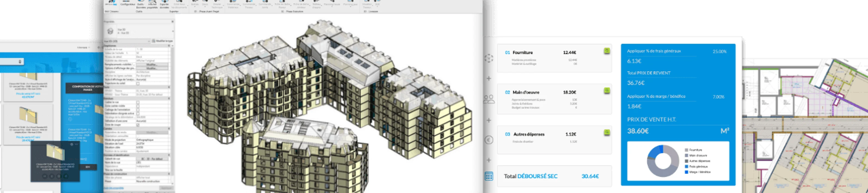Click Modifier for Remplacements visibilité
This screenshot has width=868, height=193.
pyautogui.click(x=152, y=64)
